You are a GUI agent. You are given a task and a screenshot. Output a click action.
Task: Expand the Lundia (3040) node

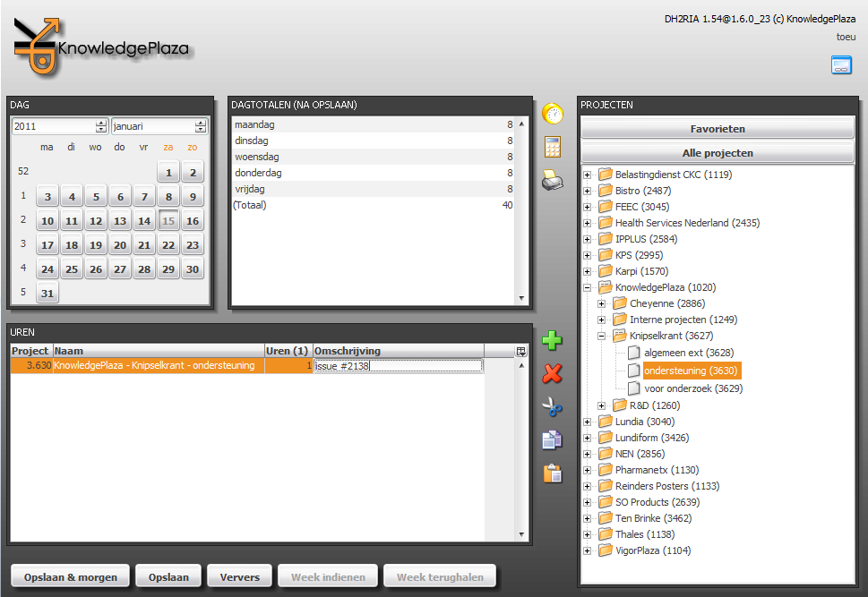[x=588, y=422]
